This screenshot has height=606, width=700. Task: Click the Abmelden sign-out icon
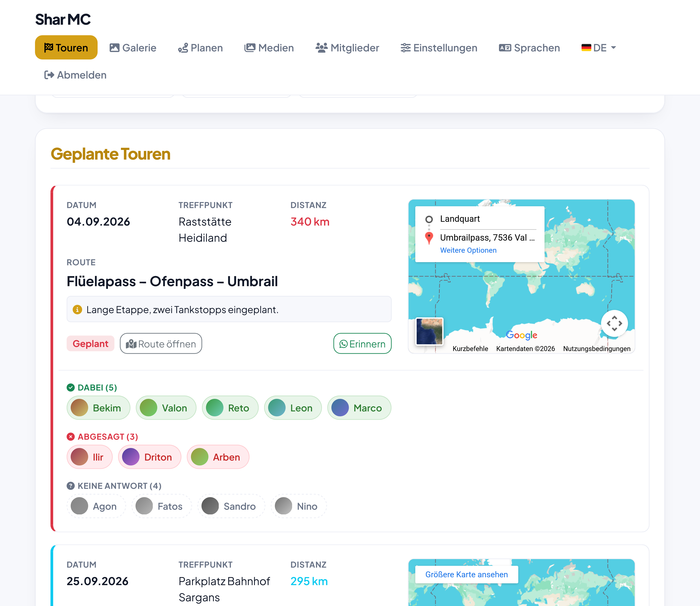click(x=49, y=75)
